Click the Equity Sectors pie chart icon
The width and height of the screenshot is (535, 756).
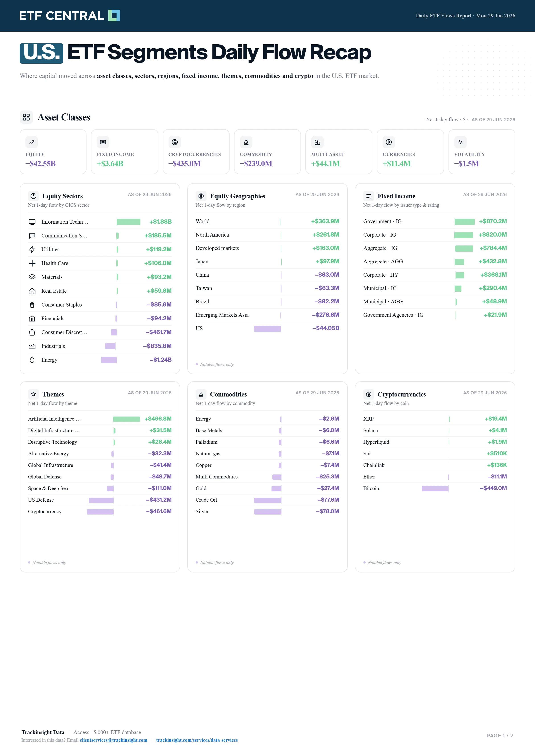[33, 196]
